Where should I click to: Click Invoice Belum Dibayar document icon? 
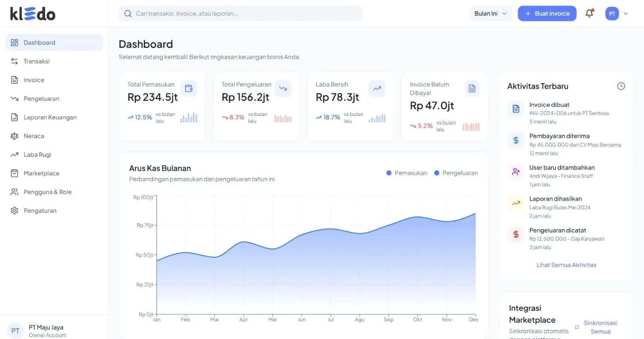tap(472, 88)
